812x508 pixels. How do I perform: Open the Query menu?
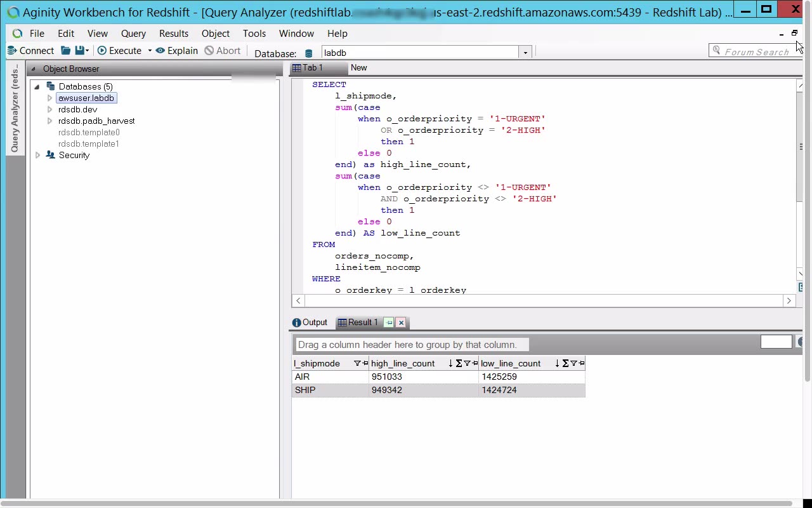pos(133,34)
